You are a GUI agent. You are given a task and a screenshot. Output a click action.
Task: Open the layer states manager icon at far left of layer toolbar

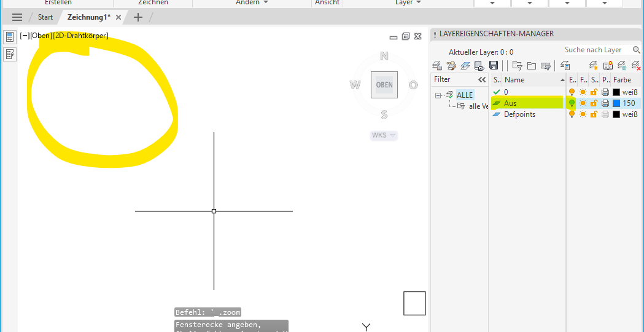point(437,65)
